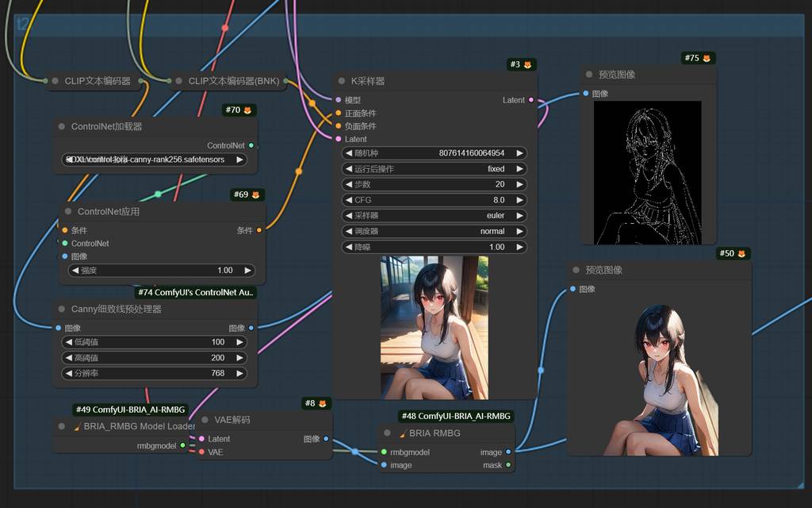The width and height of the screenshot is (812, 508).
Task: Click the fox badge on node #50
Action: (x=741, y=253)
